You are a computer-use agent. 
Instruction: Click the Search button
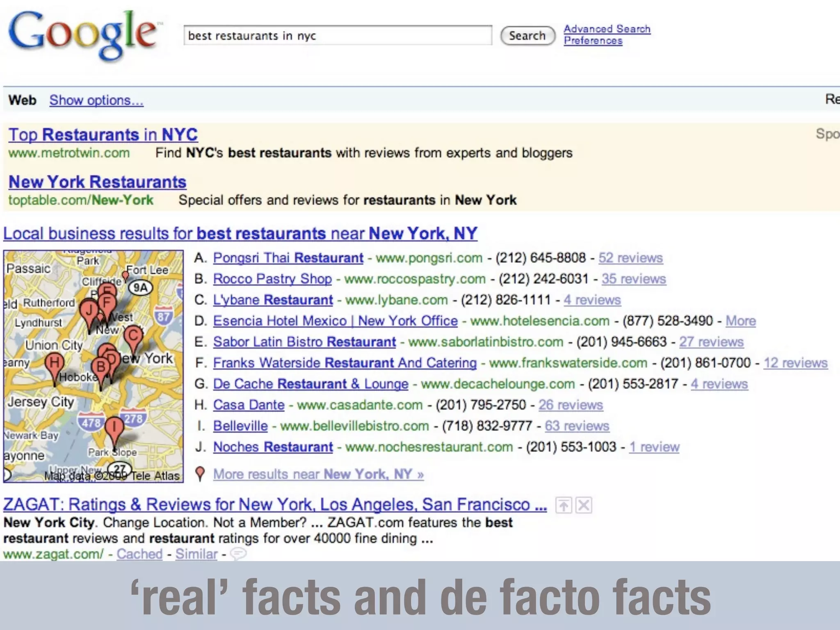point(527,36)
